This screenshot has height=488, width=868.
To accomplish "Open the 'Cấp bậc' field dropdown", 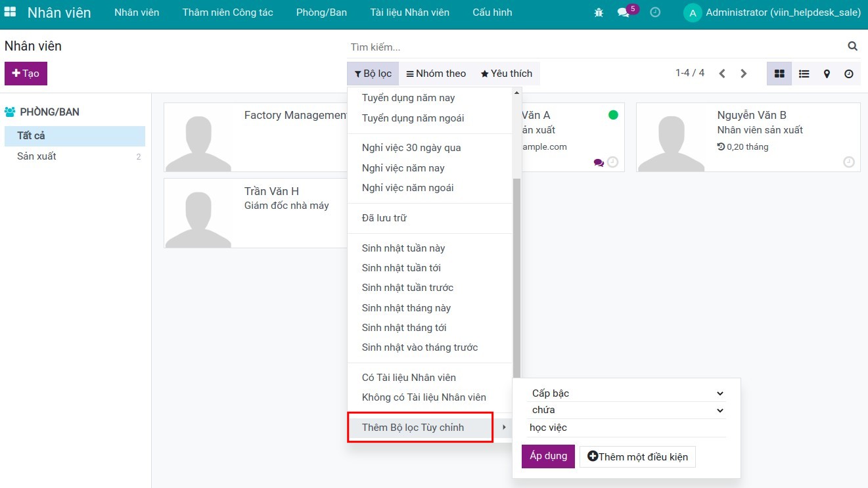I will pyautogui.click(x=627, y=393).
